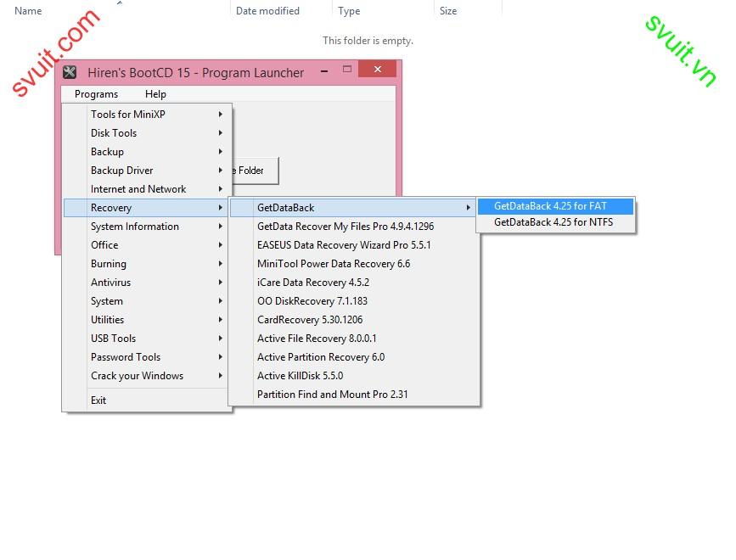Open the Programs menu

coord(96,94)
